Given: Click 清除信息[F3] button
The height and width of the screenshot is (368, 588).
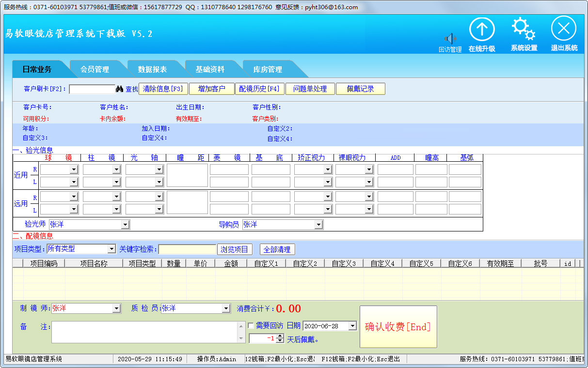Looking at the screenshot, I should click(x=163, y=89).
